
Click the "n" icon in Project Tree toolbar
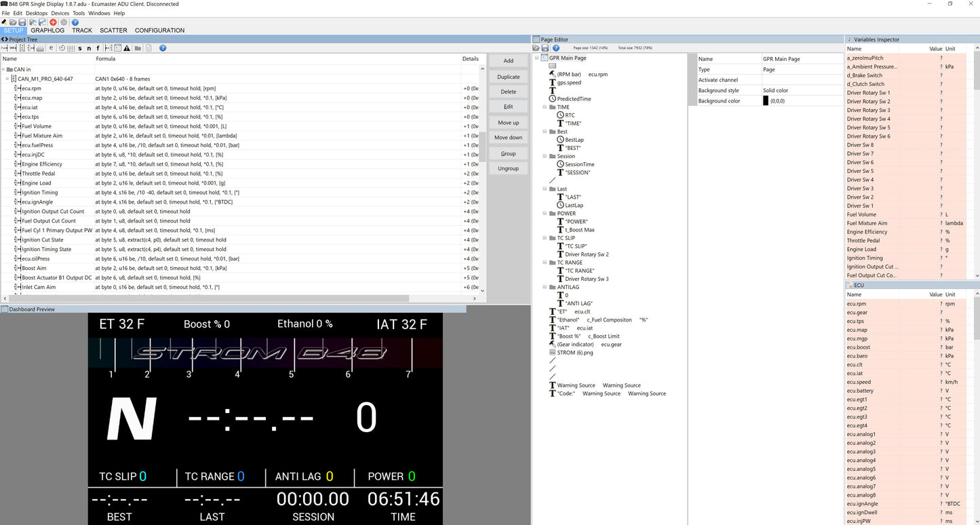point(89,48)
